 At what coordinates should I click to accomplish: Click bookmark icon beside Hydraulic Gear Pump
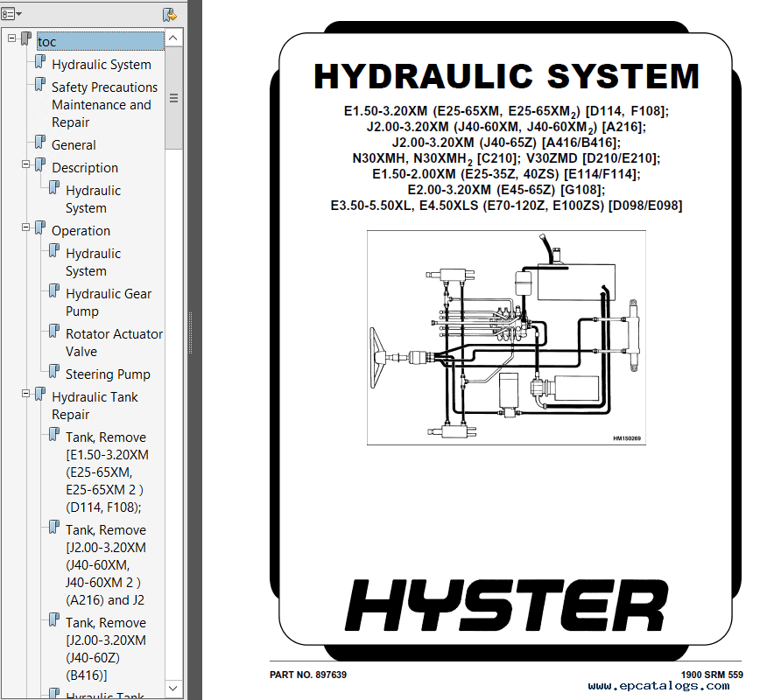(x=53, y=291)
